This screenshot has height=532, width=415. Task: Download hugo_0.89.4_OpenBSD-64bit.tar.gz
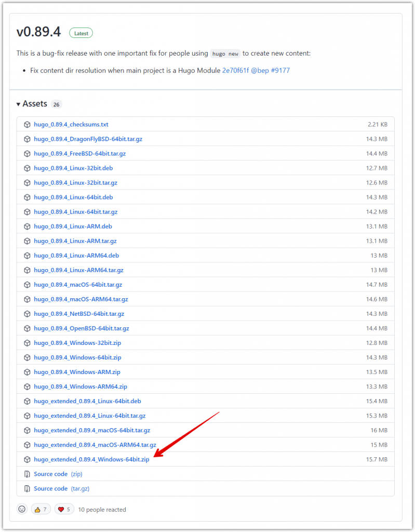(82, 329)
